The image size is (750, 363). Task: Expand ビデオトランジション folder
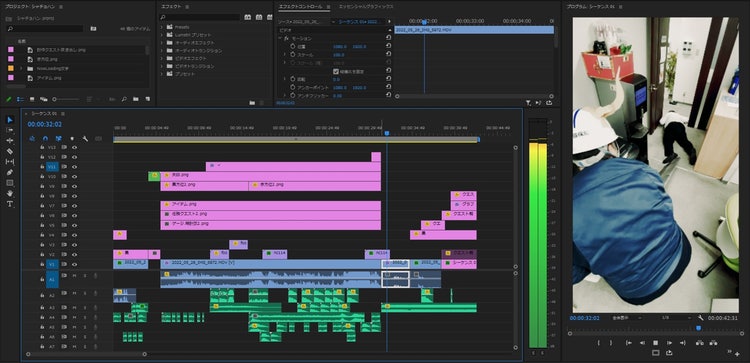(x=162, y=66)
